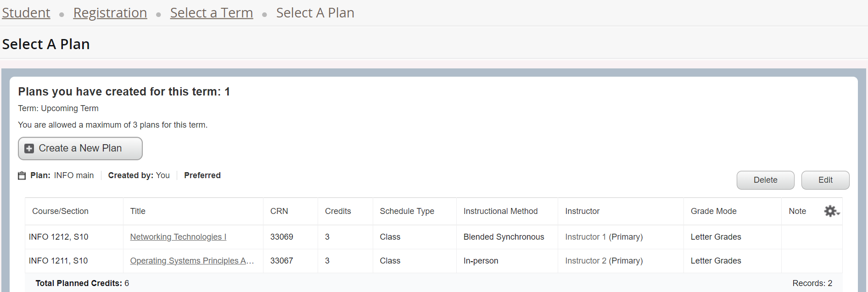Click the Grade Mode column header
Viewport: 868px width, 292px height.
click(x=713, y=211)
